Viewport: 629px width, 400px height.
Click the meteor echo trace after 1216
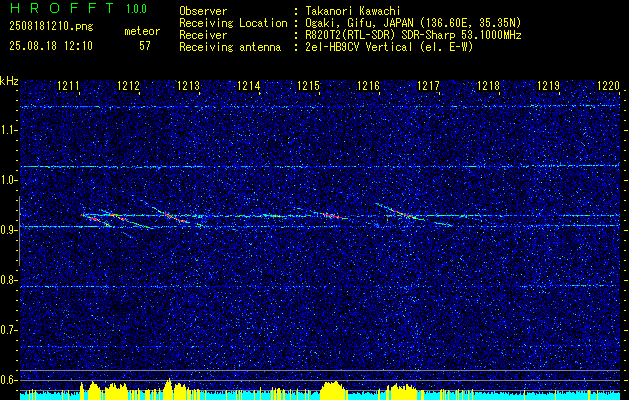coord(399,211)
